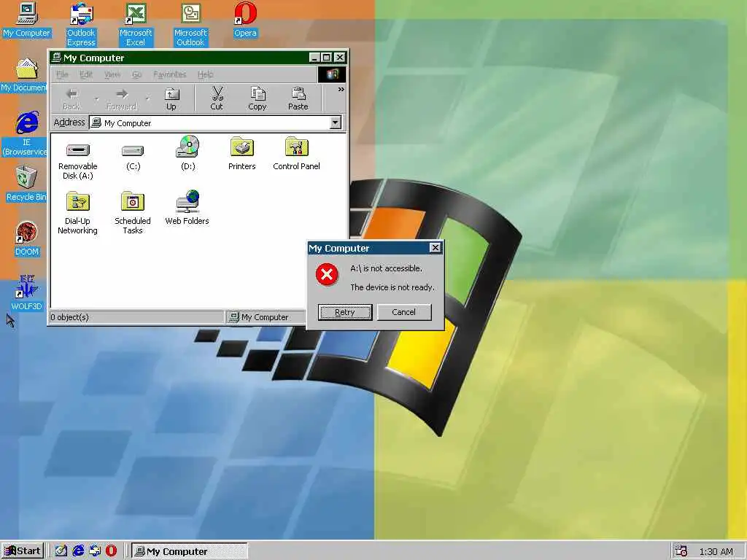Select Opera desktop shortcut
Screen dimensions: 747x560
tap(245, 20)
